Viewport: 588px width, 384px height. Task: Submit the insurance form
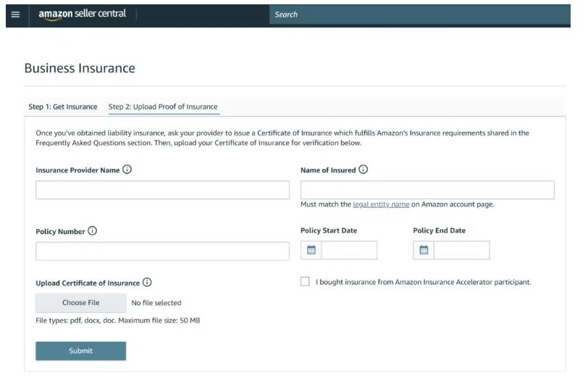click(80, 351)
